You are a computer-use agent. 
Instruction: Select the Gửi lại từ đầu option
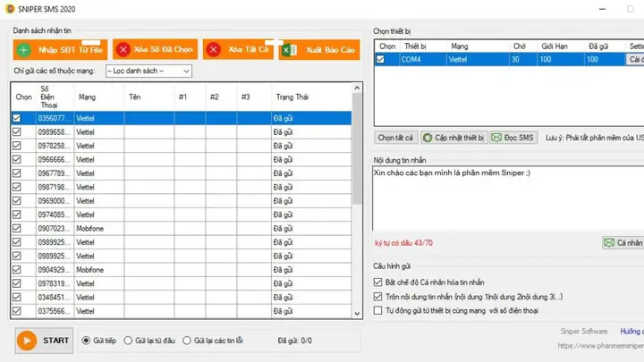click(x=128, y=341)
